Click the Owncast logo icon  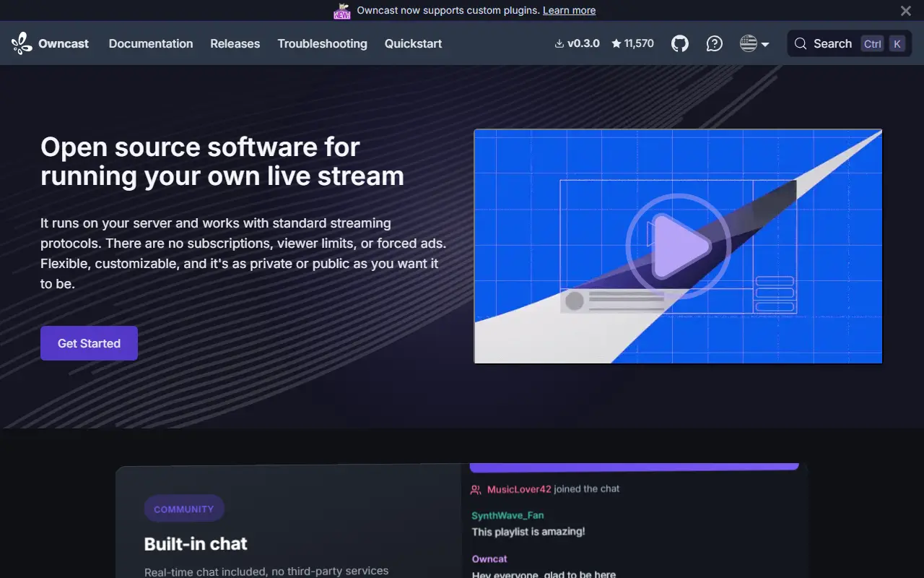coord(22,43)
